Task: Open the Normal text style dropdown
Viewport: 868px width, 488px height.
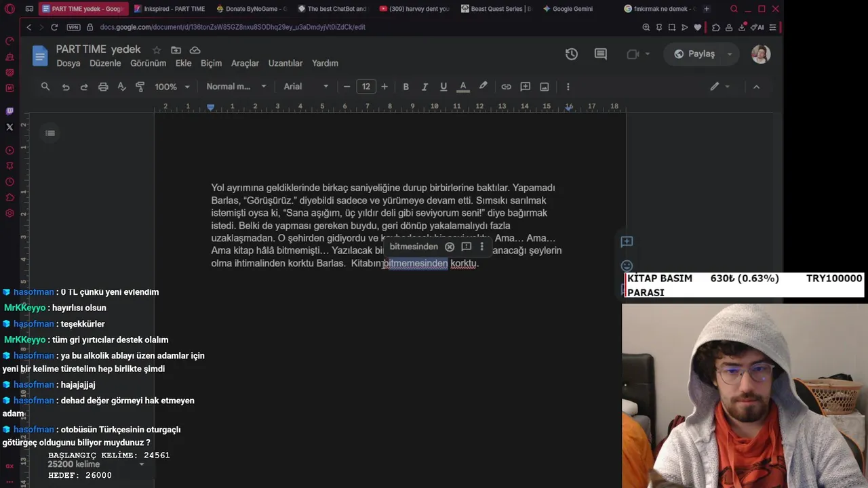Action: click(236, 87)
